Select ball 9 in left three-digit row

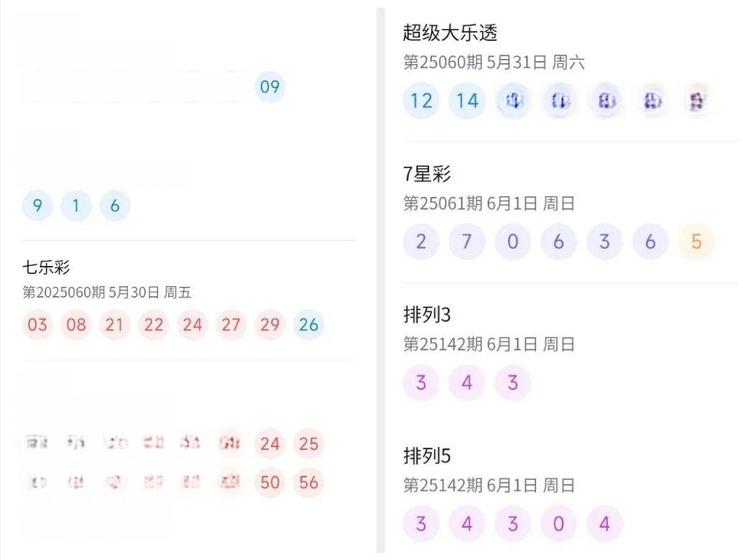click(x=37, y=206)
